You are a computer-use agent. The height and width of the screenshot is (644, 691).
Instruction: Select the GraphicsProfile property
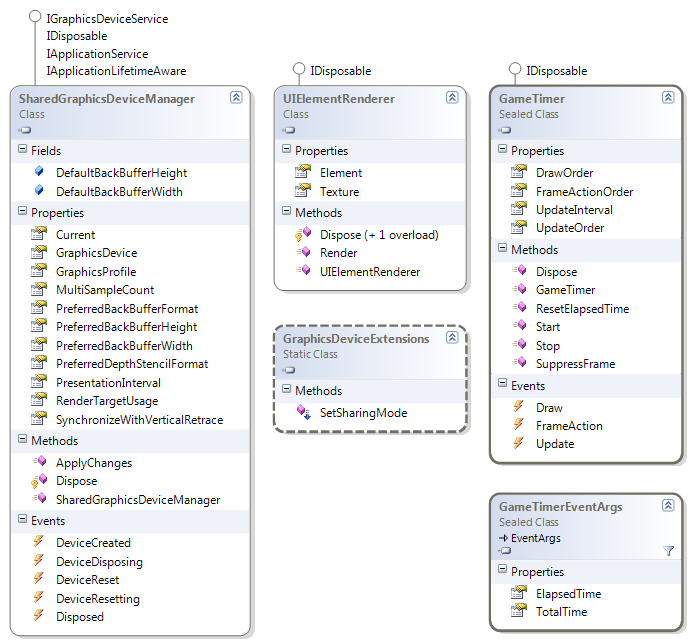point(96,272)
